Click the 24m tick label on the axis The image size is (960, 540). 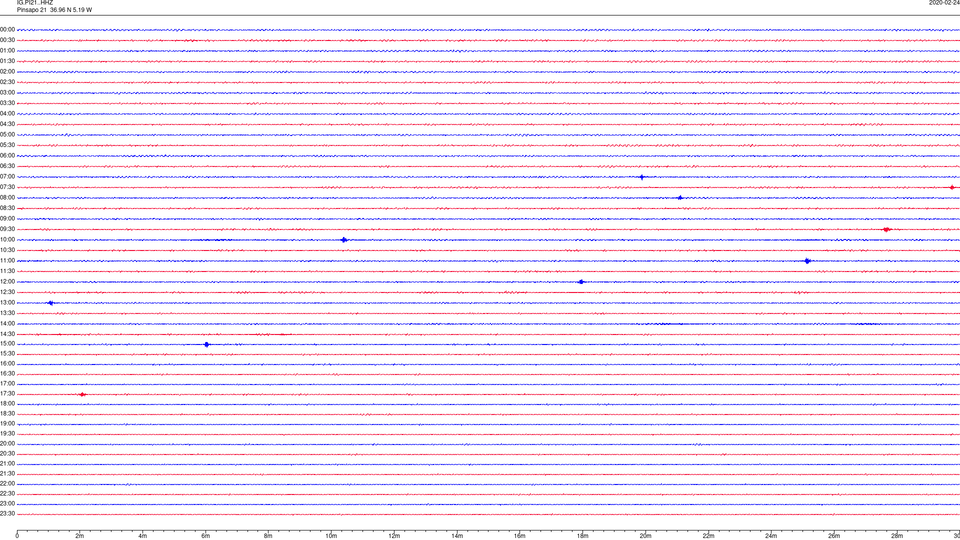click(771, 536)
